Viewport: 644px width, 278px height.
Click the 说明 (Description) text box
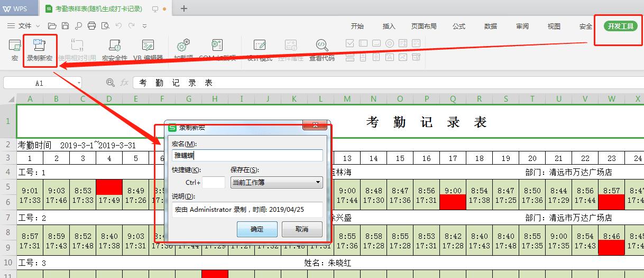(x=247, y=210)
